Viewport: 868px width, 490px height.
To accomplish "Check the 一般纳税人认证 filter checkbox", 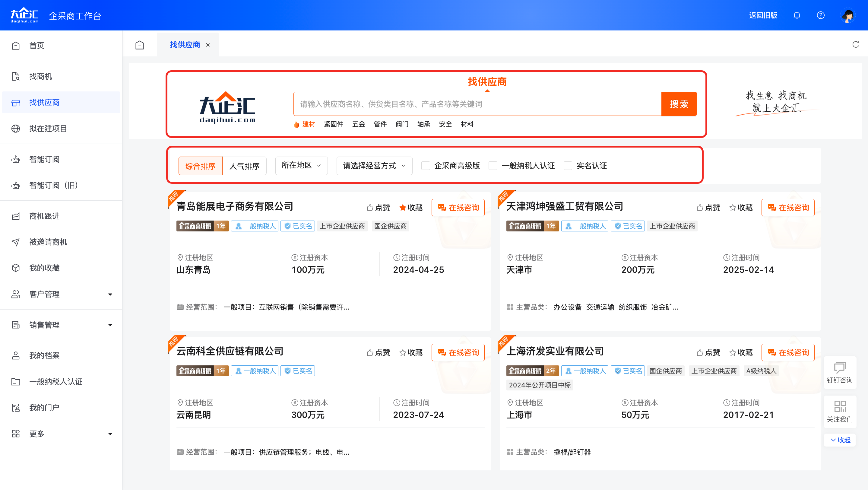I will (x=493, y=165).
